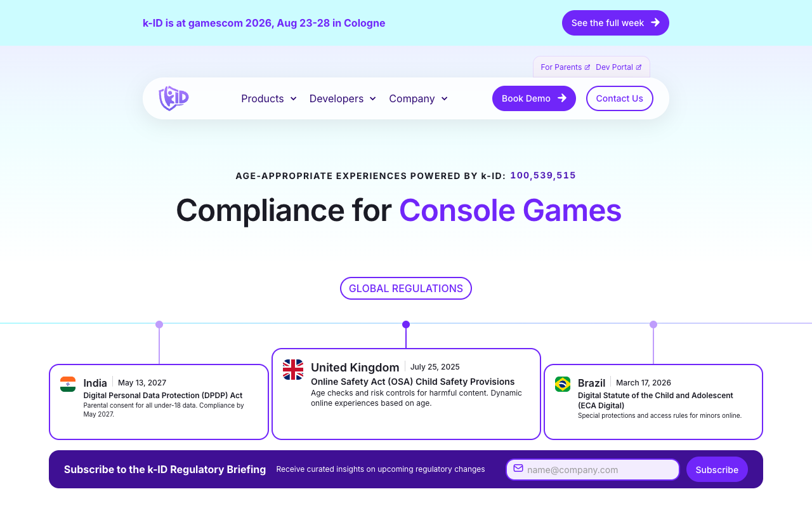Image resolution: width=812 pixels, height=508 pixels.
Task: Open the Company menu
Action: 419,98
